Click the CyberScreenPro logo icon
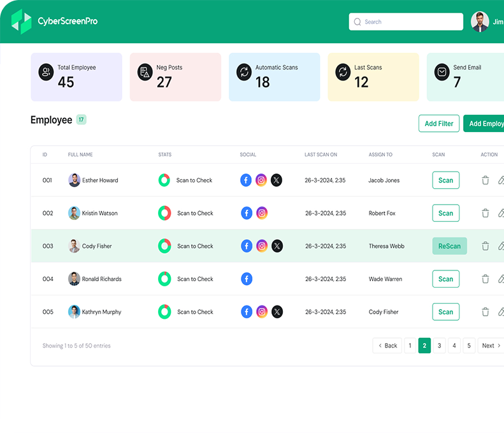 (21, 22)
